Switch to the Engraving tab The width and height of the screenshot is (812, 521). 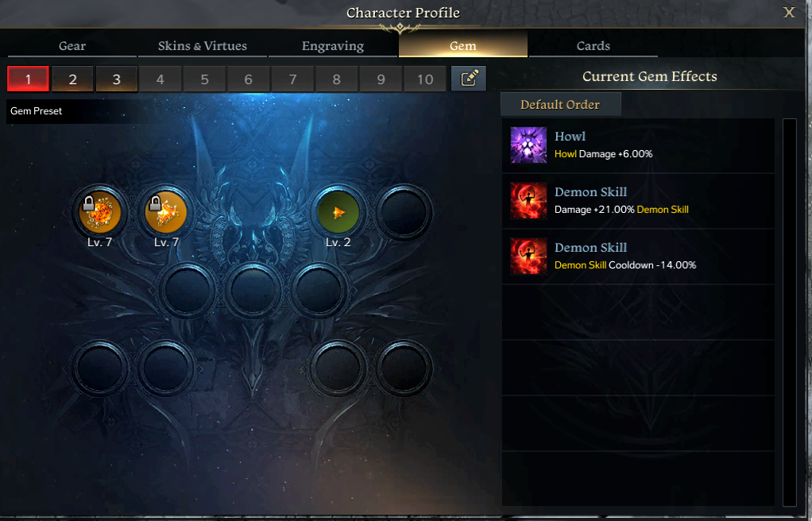click(x=333, y=45)
